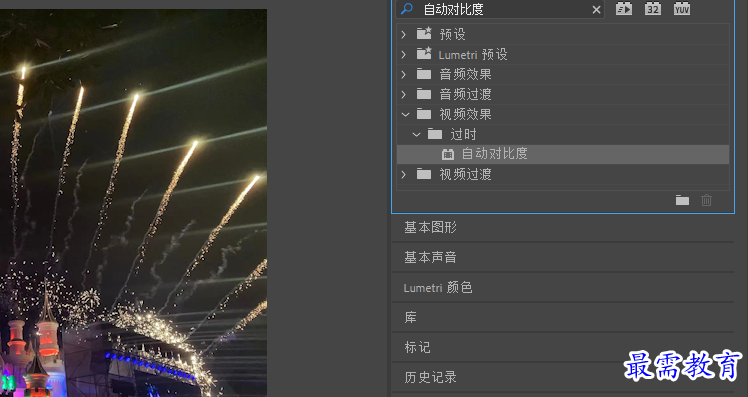This screenshot has width=748, height=397.
Task: Select the 自动对比度 effect
Action: (563, 154)
